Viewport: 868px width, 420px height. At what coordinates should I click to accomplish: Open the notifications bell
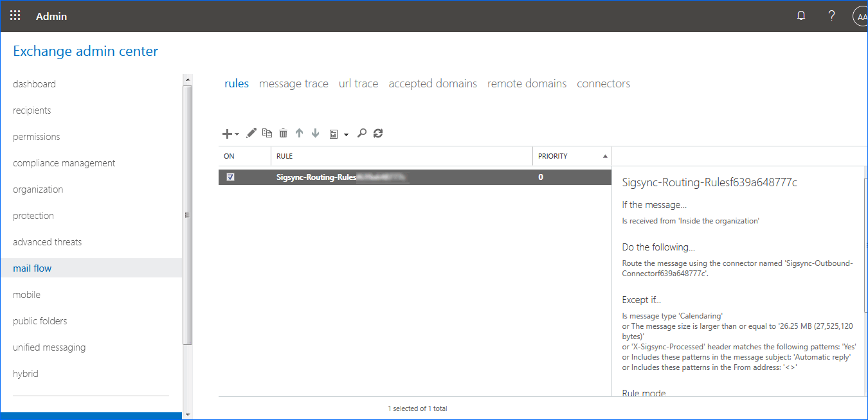801,16
